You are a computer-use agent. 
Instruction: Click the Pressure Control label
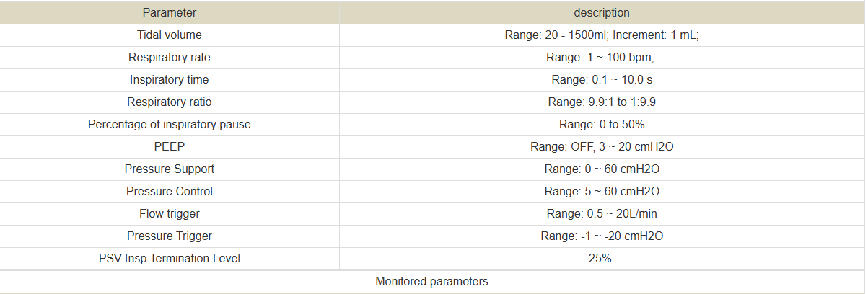(170, 191)
